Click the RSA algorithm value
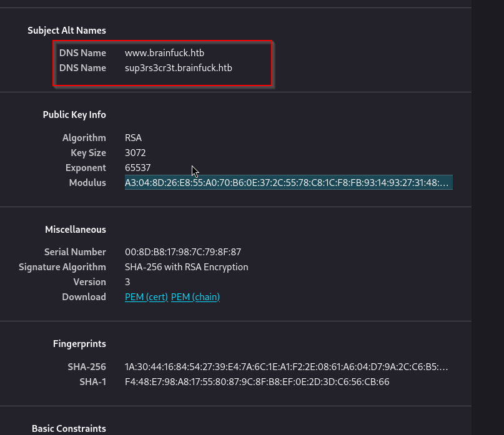Viewport: 504px width, 435px height. coord(133,138)
